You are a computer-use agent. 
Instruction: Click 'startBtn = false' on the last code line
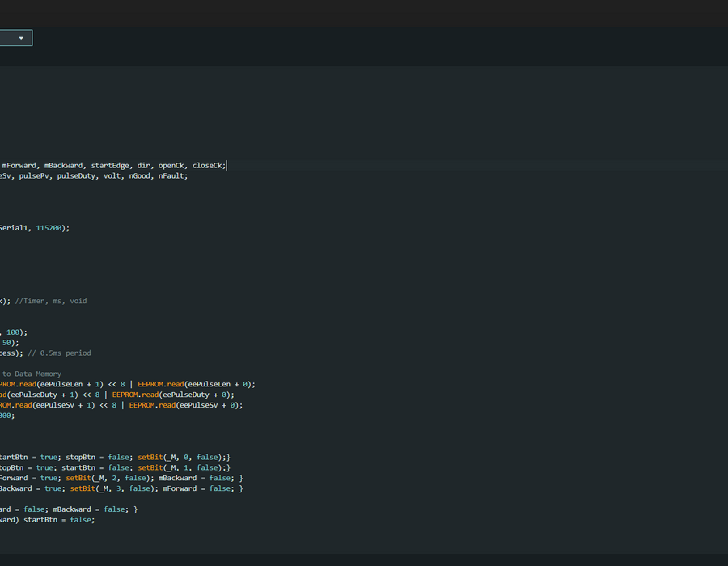[x=57, y=520]
